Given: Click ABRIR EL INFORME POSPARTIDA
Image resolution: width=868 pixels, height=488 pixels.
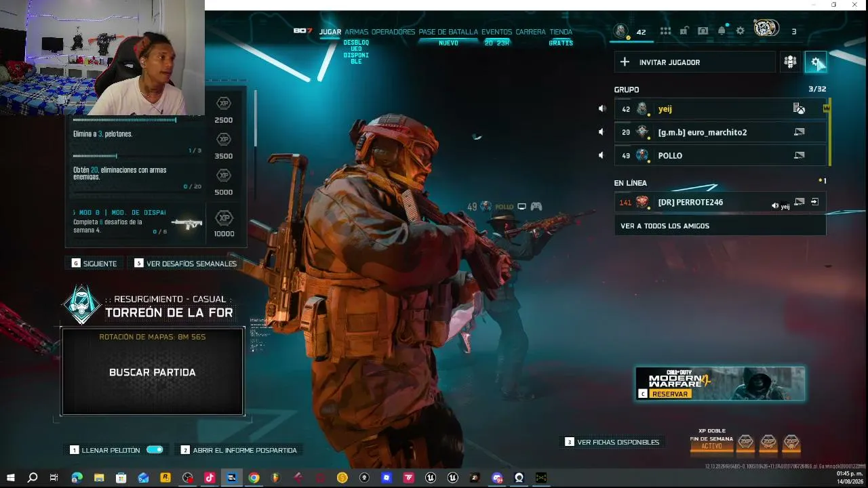Looking at the screenshot, I should 239,450.
